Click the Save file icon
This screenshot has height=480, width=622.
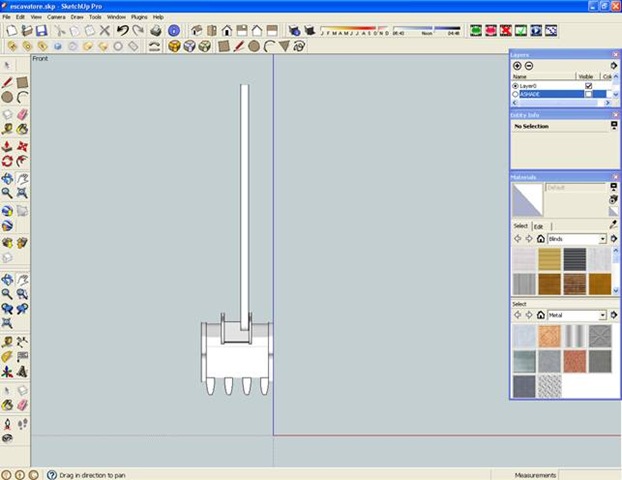[41, 31]
